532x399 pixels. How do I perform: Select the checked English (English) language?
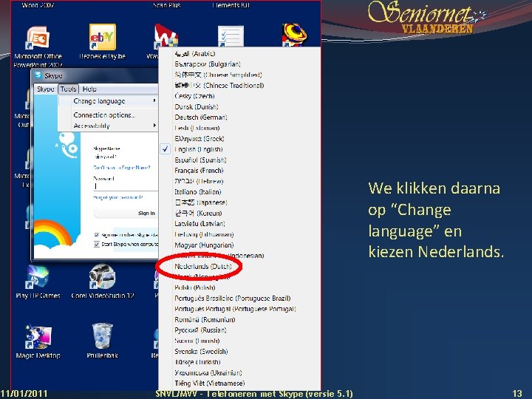[199, 149]
